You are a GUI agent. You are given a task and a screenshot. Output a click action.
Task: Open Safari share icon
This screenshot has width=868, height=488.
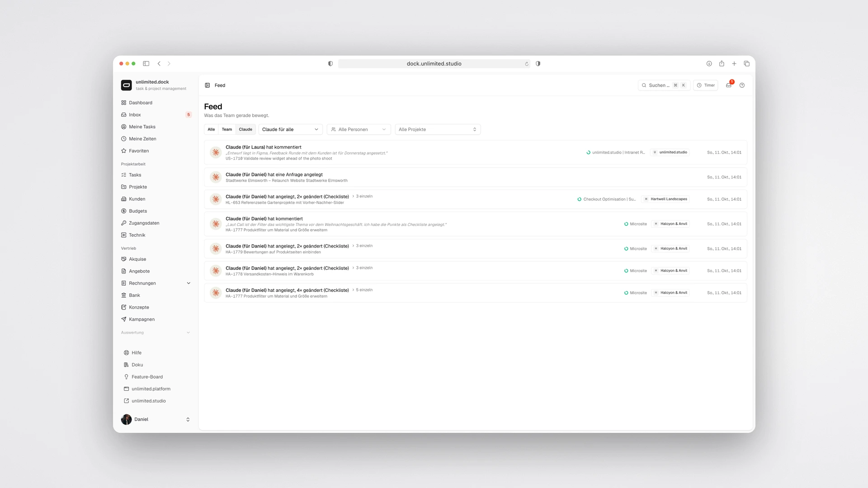(x=722, y=64)
